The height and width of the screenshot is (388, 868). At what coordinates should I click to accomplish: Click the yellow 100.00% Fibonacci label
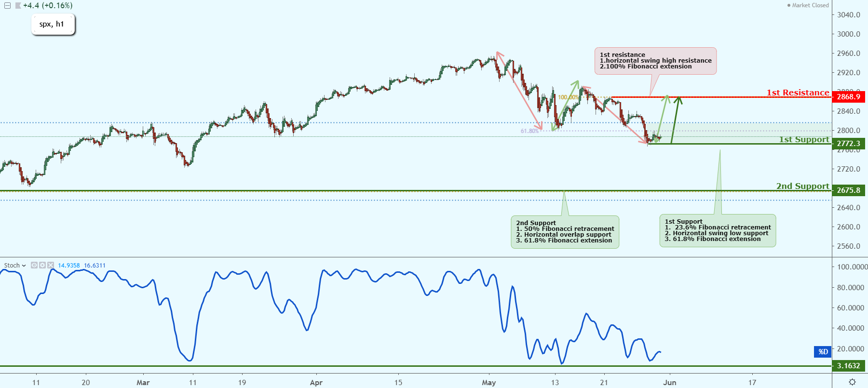(x=568, y=97)
